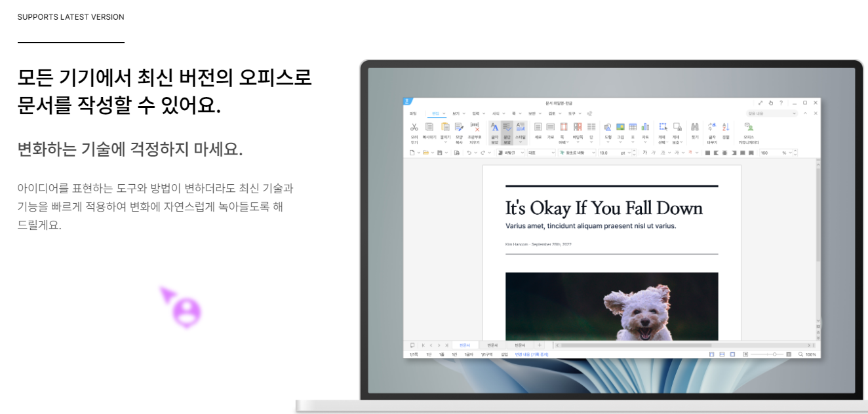
Task: Open the 도구 menu
Action: (x=572, y=112)
